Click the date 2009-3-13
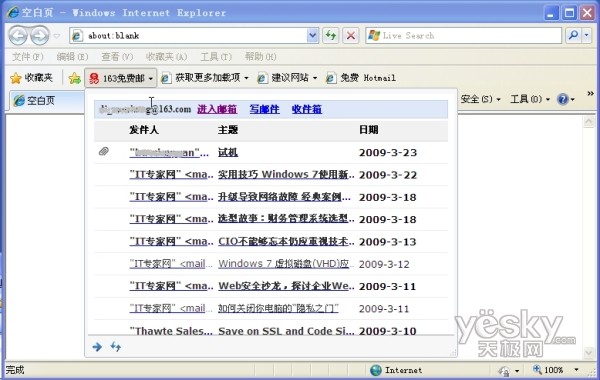 387,241
